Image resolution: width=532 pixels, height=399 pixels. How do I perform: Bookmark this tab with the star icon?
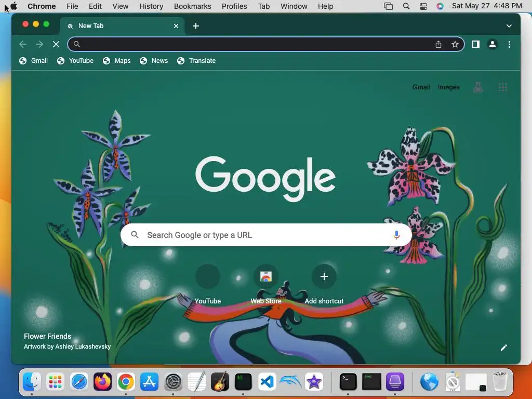pos(455,44)
